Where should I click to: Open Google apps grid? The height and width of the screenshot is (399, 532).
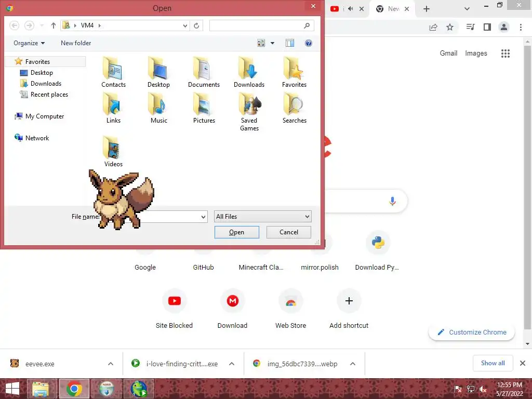[x=506, y=54]
